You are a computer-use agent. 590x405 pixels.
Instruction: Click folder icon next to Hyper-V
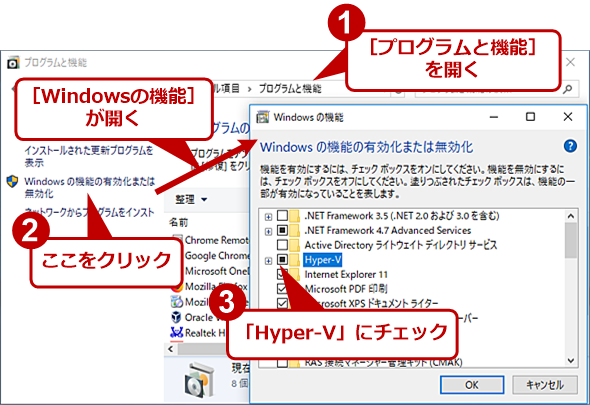pyautogui.click(x=295, y=260)
